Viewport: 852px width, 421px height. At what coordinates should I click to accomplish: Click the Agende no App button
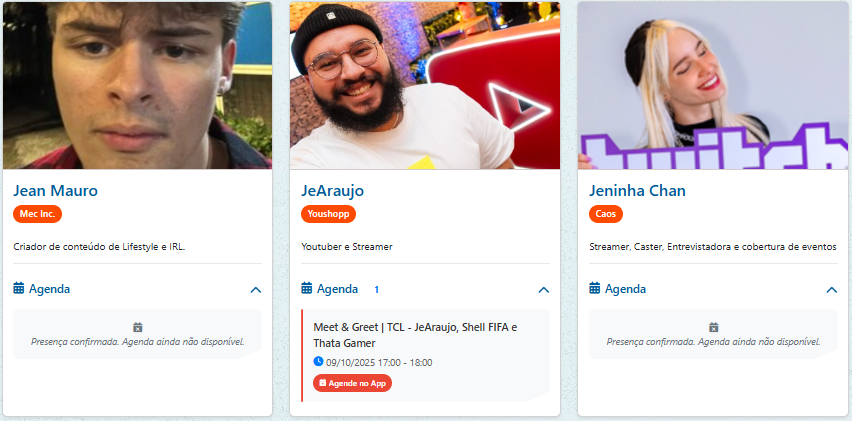click(x=352, y=383)
